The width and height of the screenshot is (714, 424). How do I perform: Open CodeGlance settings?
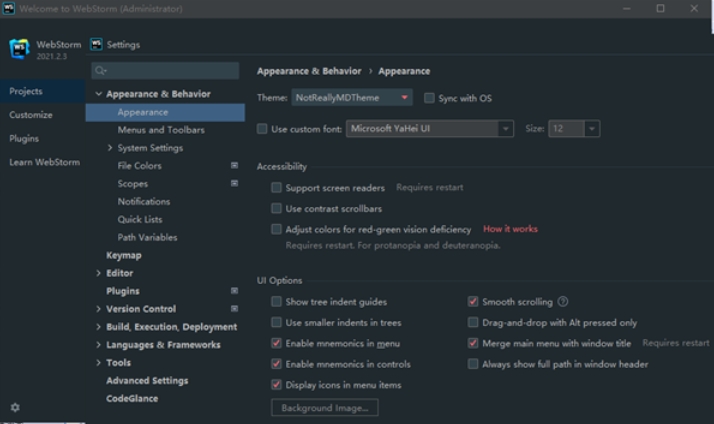pos(132,398)
